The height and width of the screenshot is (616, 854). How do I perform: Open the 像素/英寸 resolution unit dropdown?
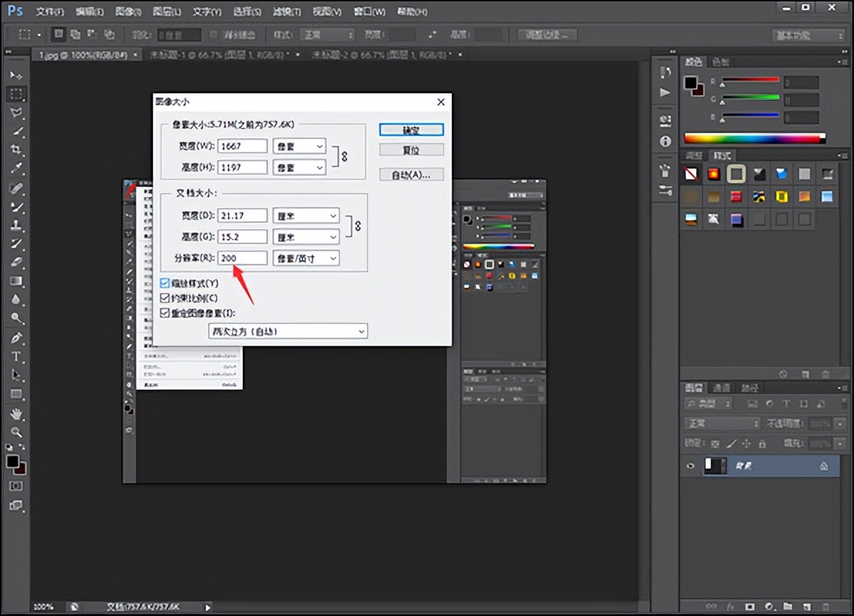(305, 257)
